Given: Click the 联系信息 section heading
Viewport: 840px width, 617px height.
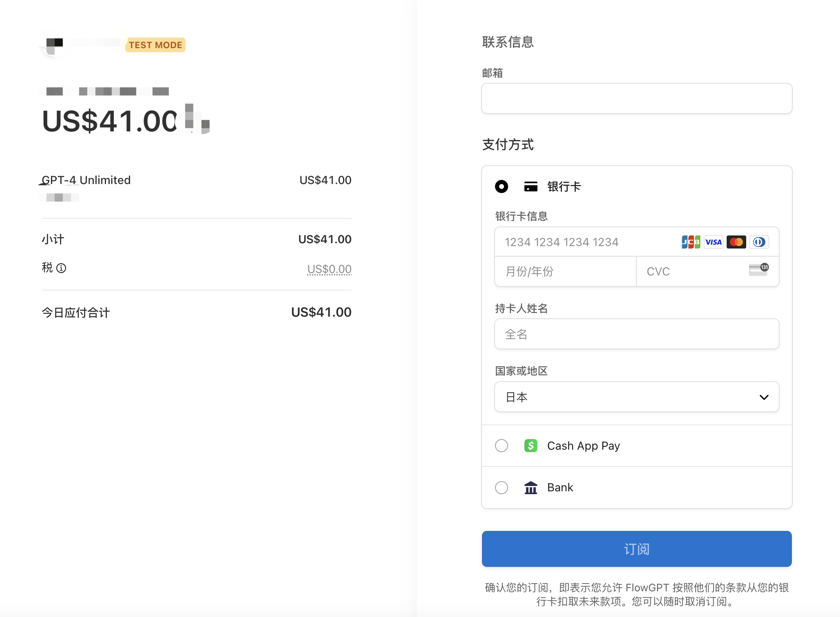Looking at the screenshot, I should click(508, 42).
